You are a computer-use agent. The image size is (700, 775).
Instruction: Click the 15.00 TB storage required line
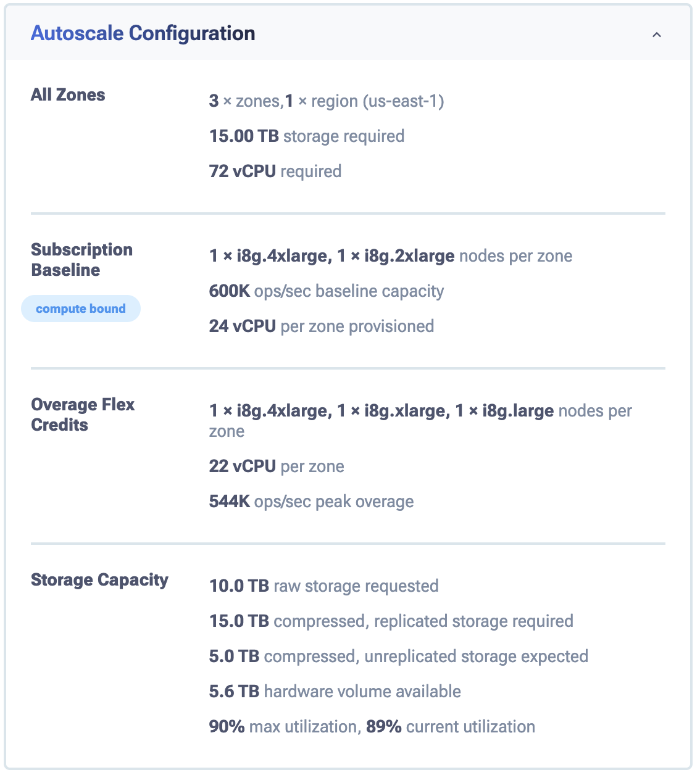tap(307, 136)
